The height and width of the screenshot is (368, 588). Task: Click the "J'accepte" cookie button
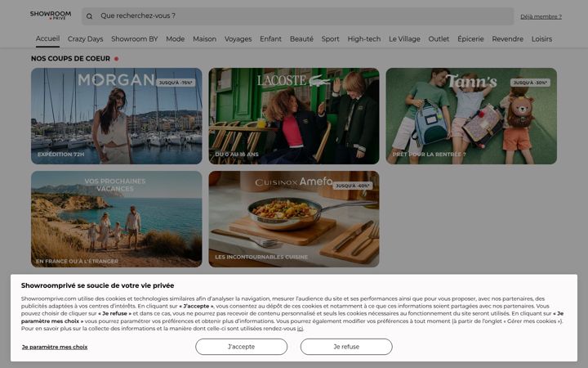(x=241, y=347)
